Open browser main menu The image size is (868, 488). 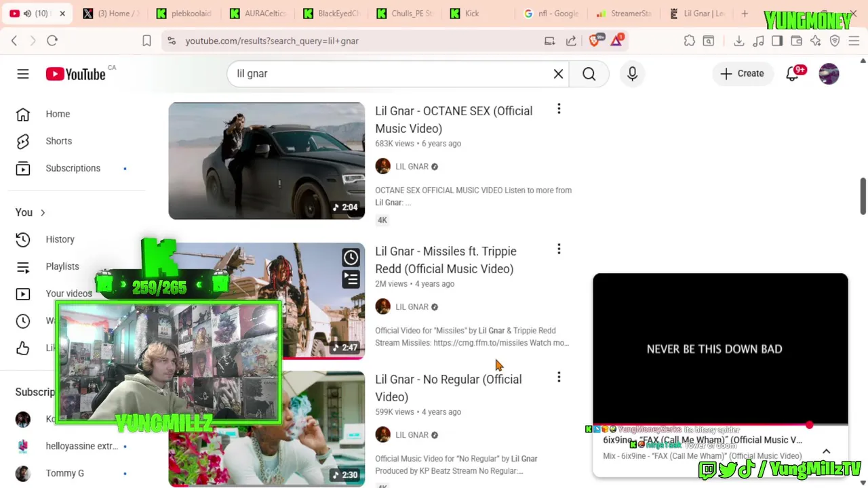click(x=854, y=41)
